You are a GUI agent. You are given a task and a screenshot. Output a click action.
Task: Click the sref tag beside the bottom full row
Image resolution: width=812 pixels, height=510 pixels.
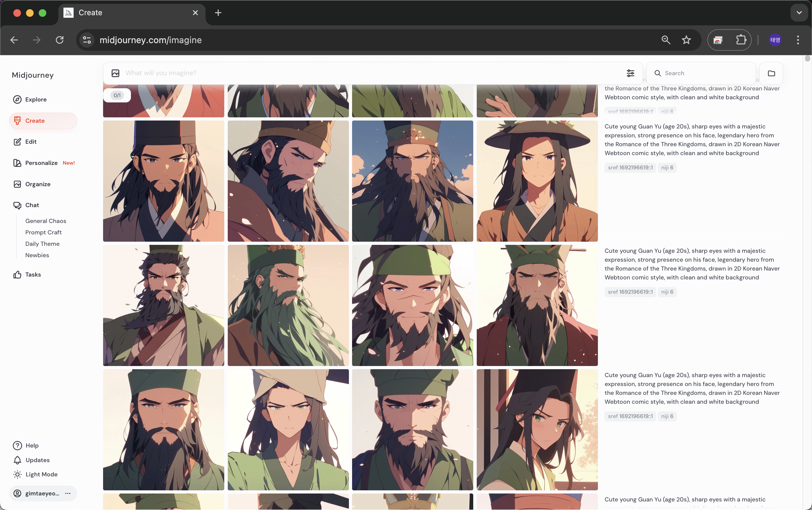click(630, 416)
